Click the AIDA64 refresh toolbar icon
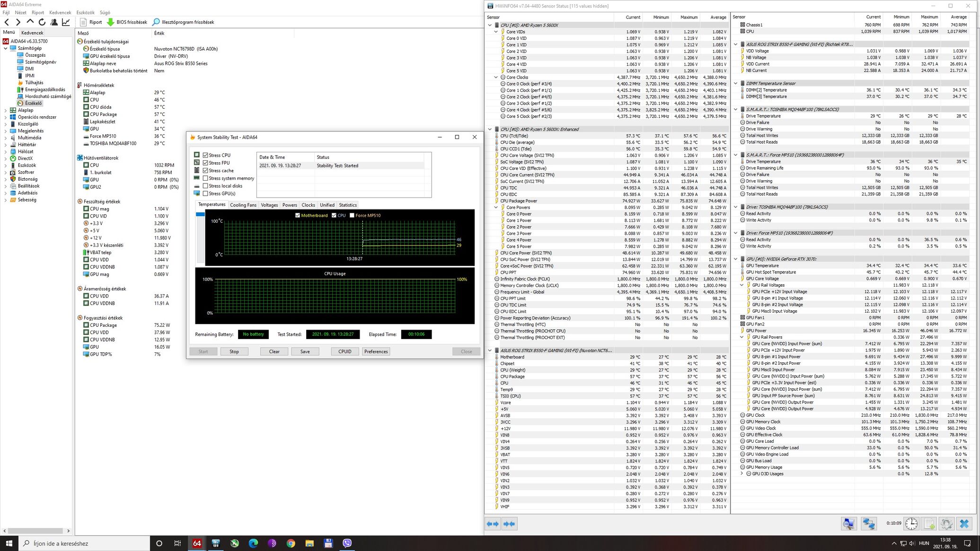 pos(42,22)
